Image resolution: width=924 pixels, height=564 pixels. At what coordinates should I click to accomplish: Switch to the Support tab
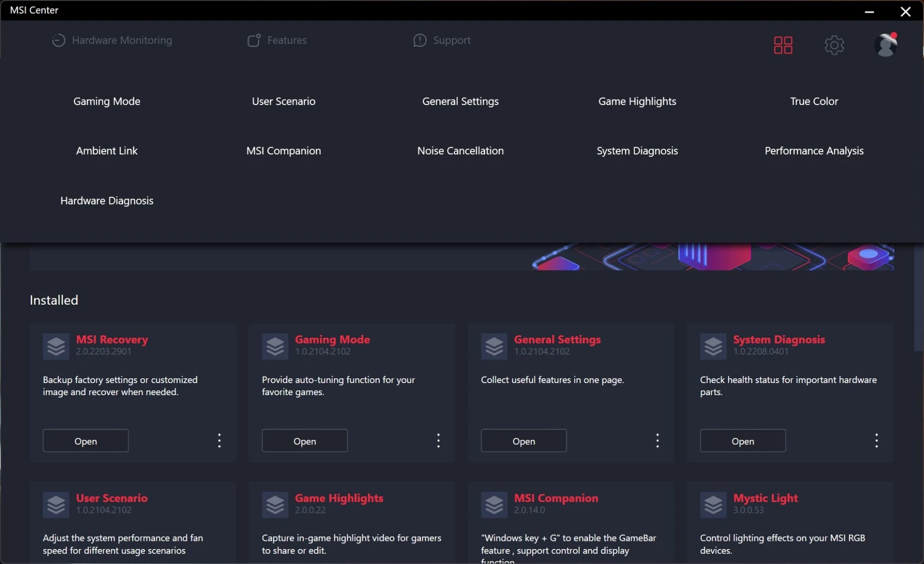click(442, 40)
